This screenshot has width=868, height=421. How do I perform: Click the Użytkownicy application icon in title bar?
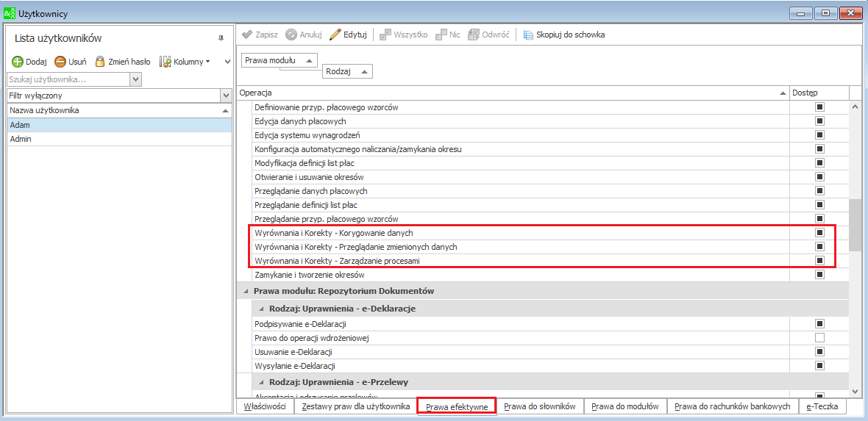[x=10, y=12]
